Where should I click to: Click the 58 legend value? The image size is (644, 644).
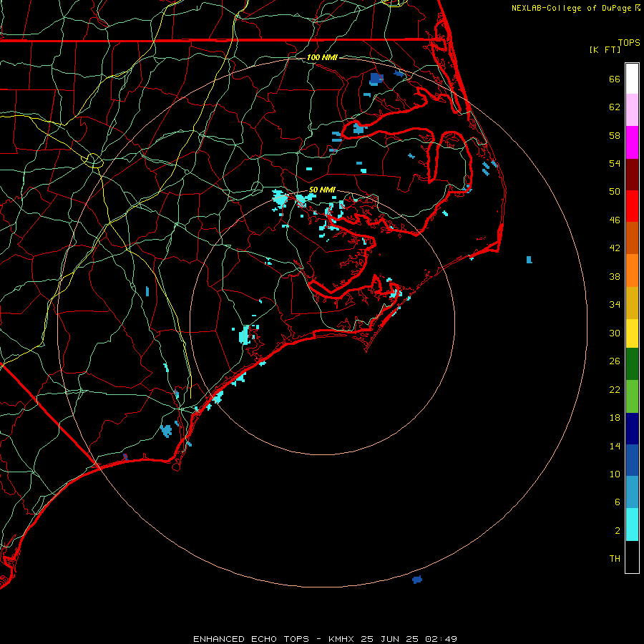coord(615,135)
